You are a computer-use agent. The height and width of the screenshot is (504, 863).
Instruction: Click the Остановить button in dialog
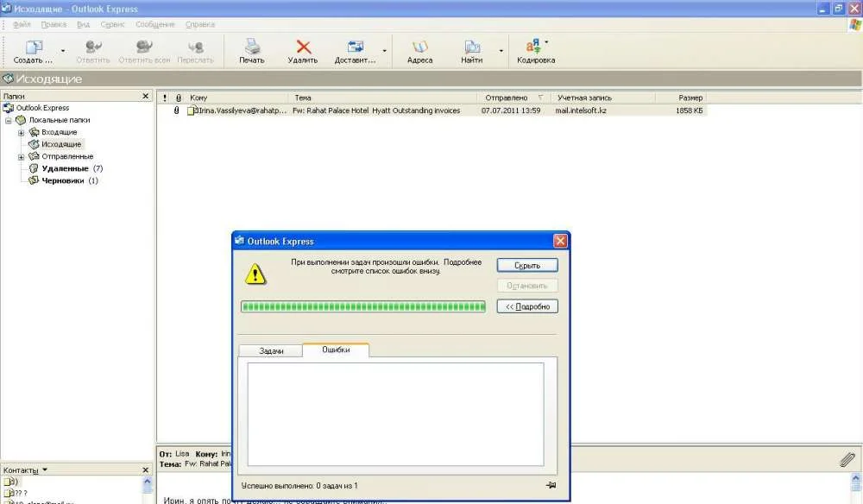[527, 287]
